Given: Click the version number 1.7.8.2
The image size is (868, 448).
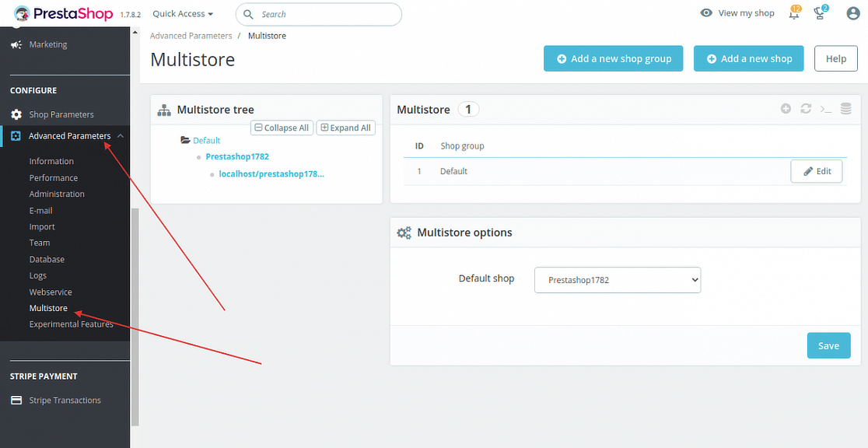Looking at the screenshot, I should 131,15.
